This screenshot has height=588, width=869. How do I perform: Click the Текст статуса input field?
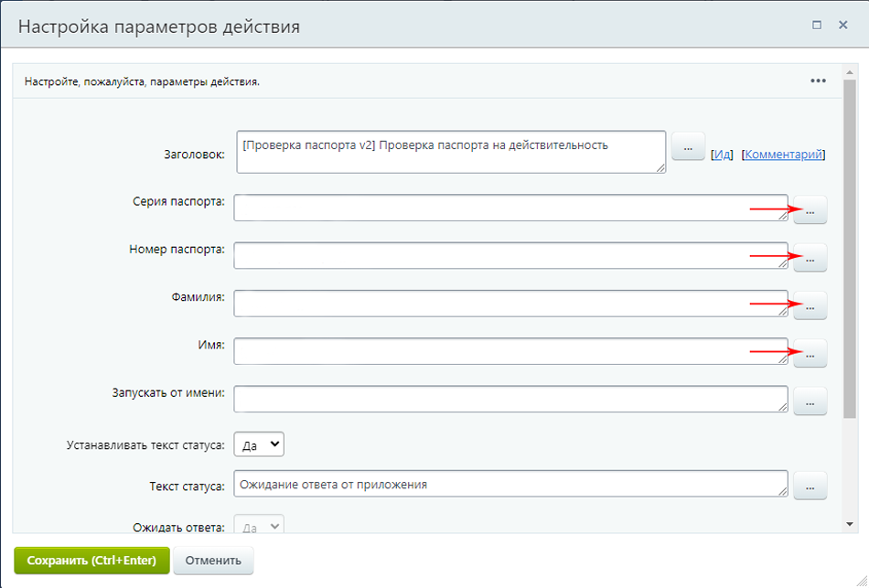510,484
